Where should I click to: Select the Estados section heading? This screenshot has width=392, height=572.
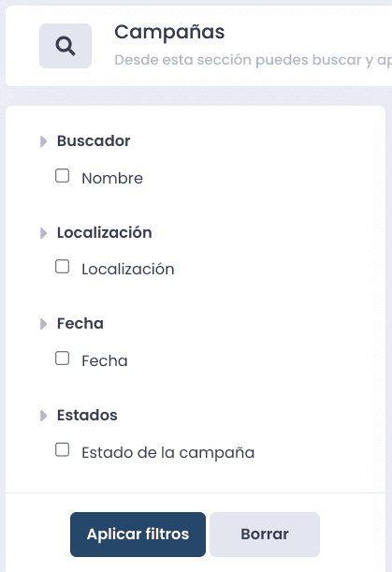click(87, 416)
